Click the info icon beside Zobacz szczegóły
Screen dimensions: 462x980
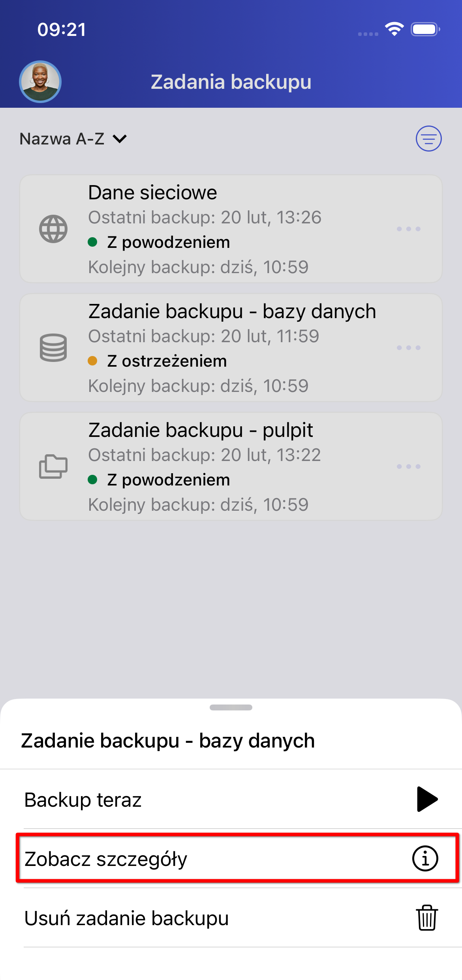425,858
